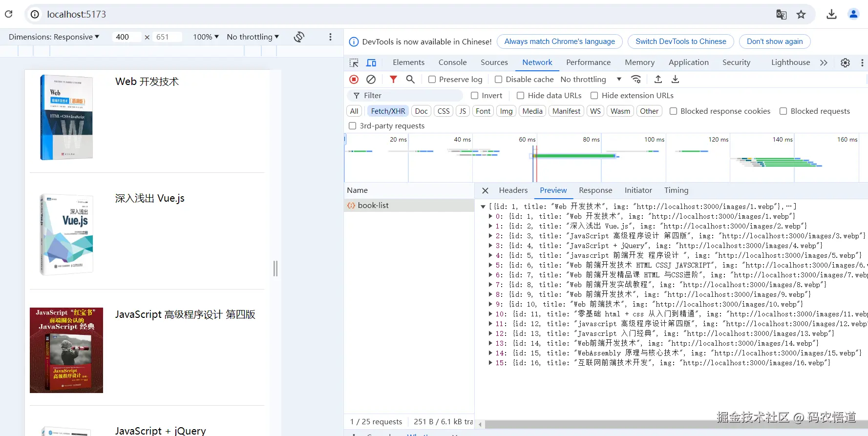Click Switch DevTools to Chinese button
The width and height of the screenshot is (868, 436).
(x=681, y=42)
